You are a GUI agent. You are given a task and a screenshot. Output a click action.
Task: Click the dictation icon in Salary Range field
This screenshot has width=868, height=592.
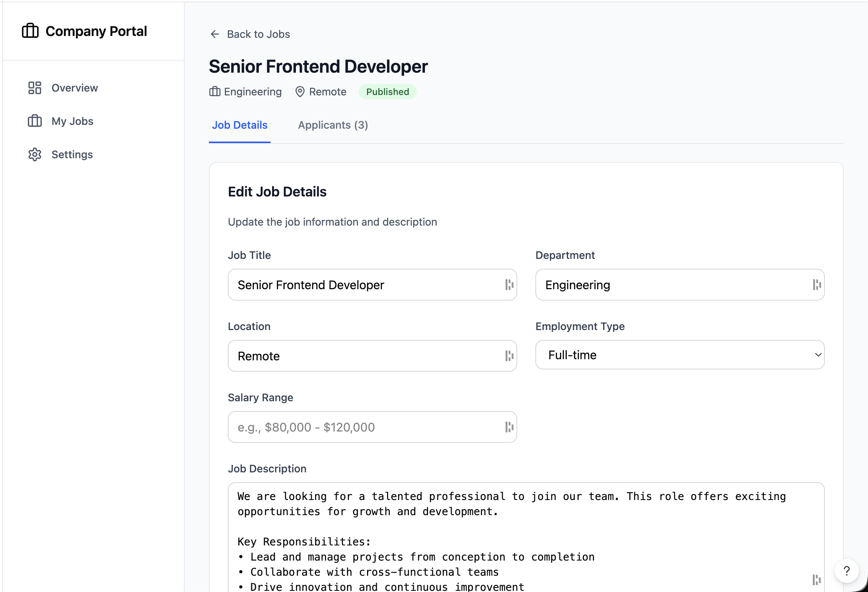tap(509, 427)
